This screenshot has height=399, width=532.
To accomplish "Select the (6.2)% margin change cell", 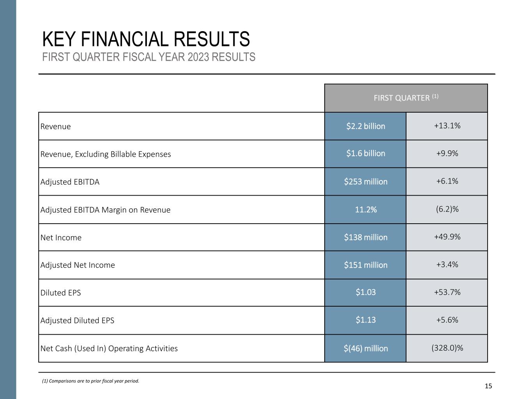I will click(447, 209).
